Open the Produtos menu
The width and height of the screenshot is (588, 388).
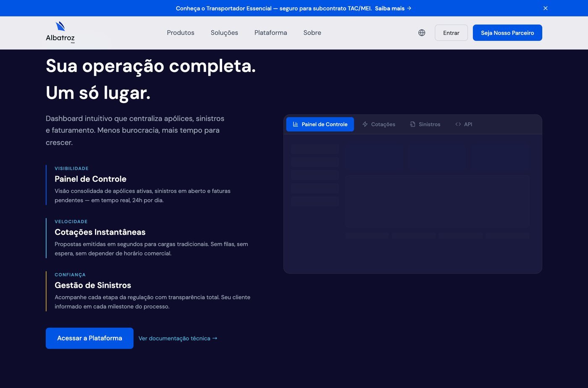[181, 33]
